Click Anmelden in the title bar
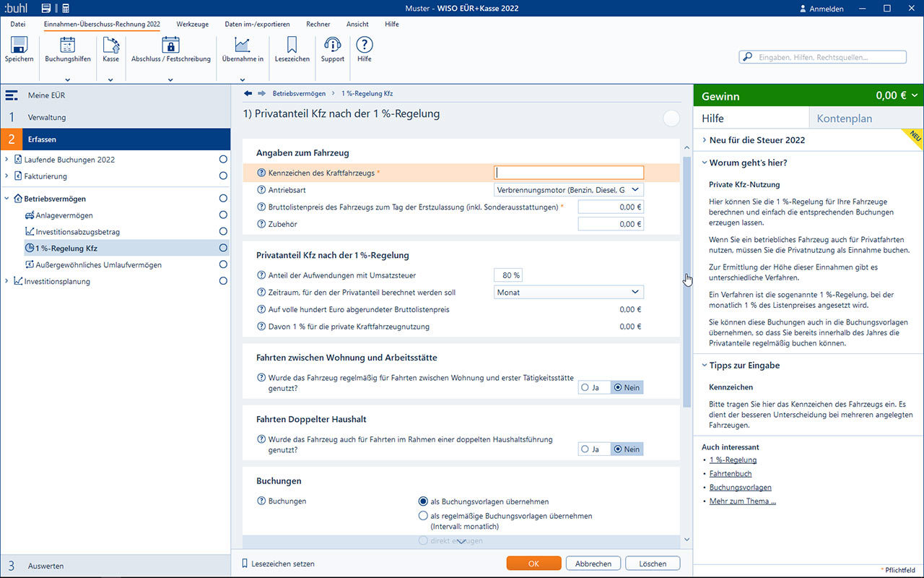Screen dimensions: 924x578 coord(821,9)
